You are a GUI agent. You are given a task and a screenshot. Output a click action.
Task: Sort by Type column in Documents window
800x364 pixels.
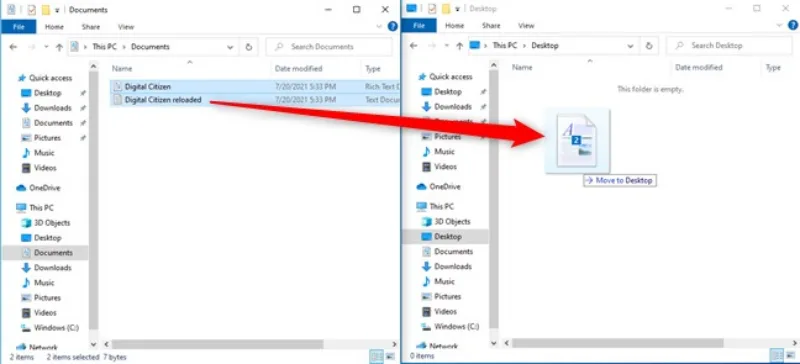point(373,68)
